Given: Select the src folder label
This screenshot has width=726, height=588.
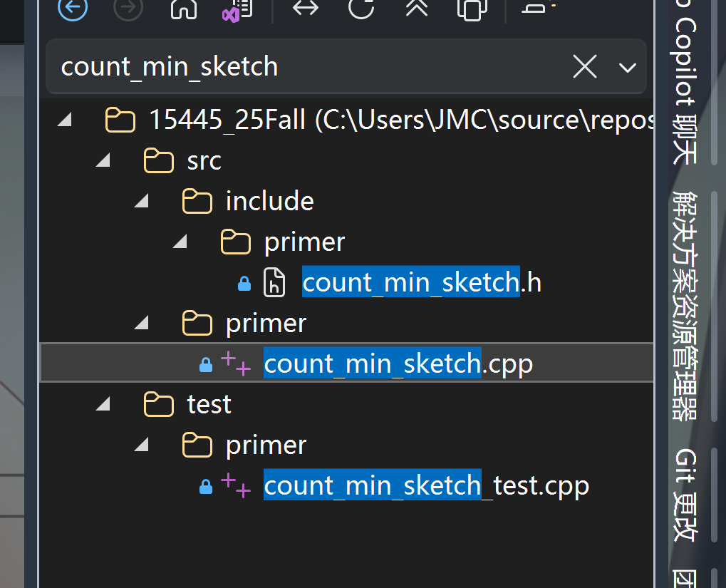Looking at the screenshot, I should tap(204, 161).
